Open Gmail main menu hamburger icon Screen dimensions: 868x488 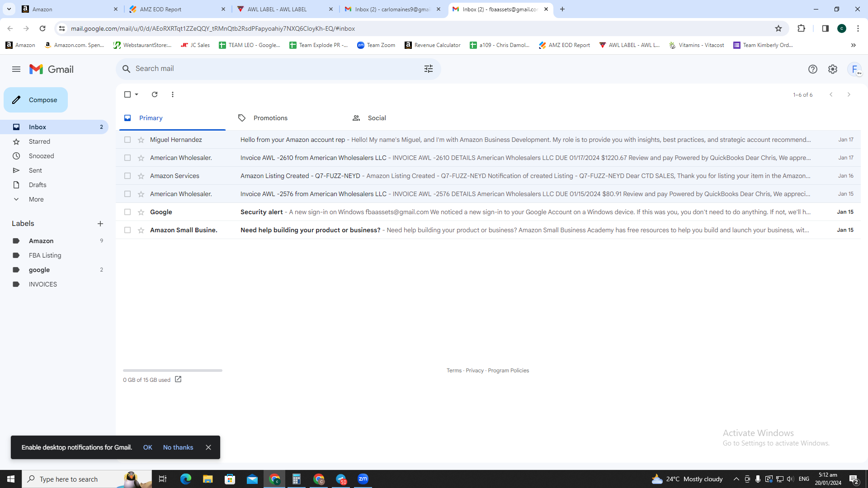coord(16,69)
